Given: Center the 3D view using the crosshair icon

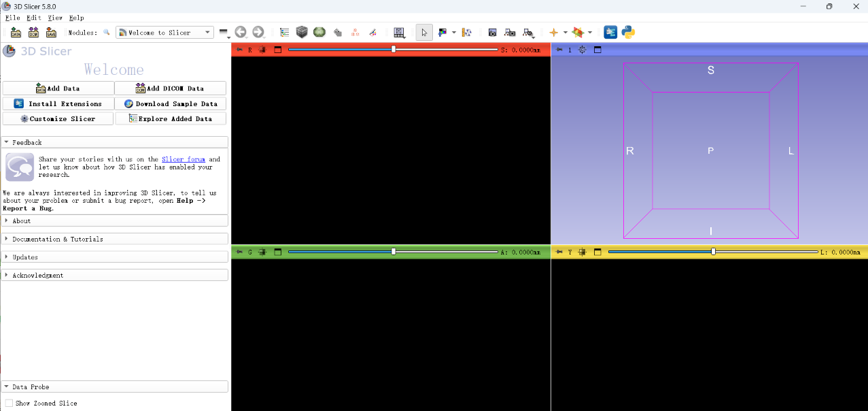Looking at the screenshot, I should coord(583,50).
